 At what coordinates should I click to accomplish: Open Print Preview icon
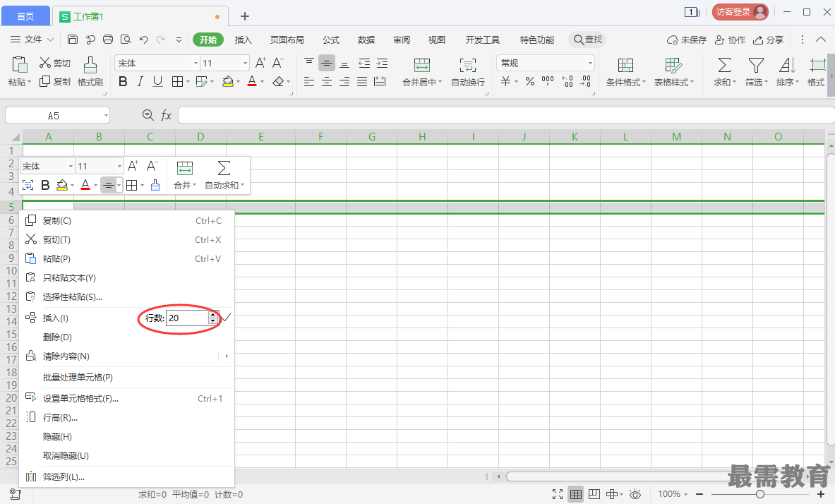pos(126,40)
